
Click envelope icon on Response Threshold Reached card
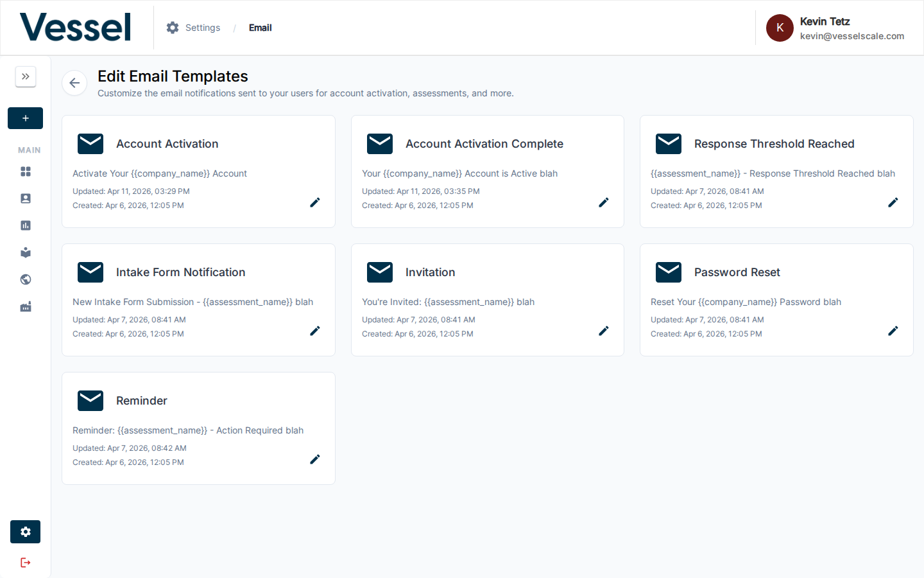[x=669, y=144]
